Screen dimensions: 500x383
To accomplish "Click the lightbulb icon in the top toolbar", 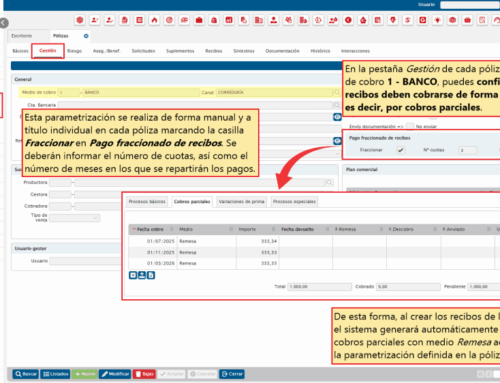I will click(x=437, y=20).
